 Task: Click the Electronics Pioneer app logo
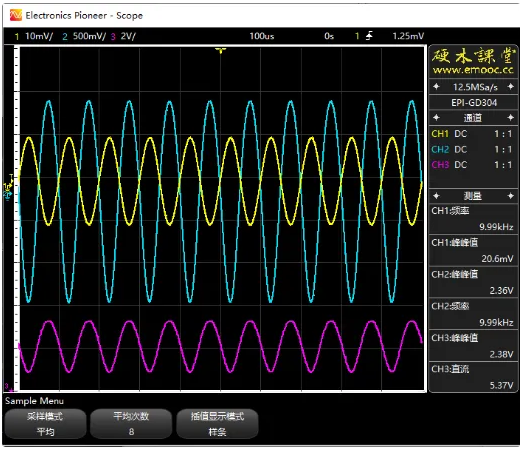click(15, 15)
